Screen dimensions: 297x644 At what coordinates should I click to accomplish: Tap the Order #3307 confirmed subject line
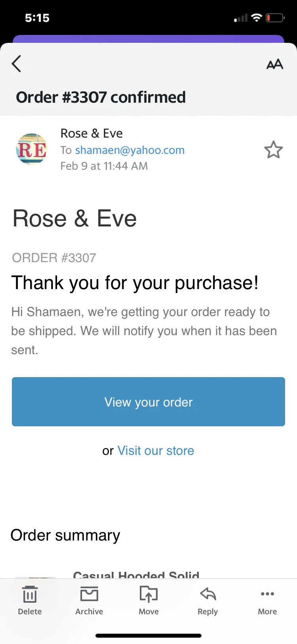[x=101, y=97]
